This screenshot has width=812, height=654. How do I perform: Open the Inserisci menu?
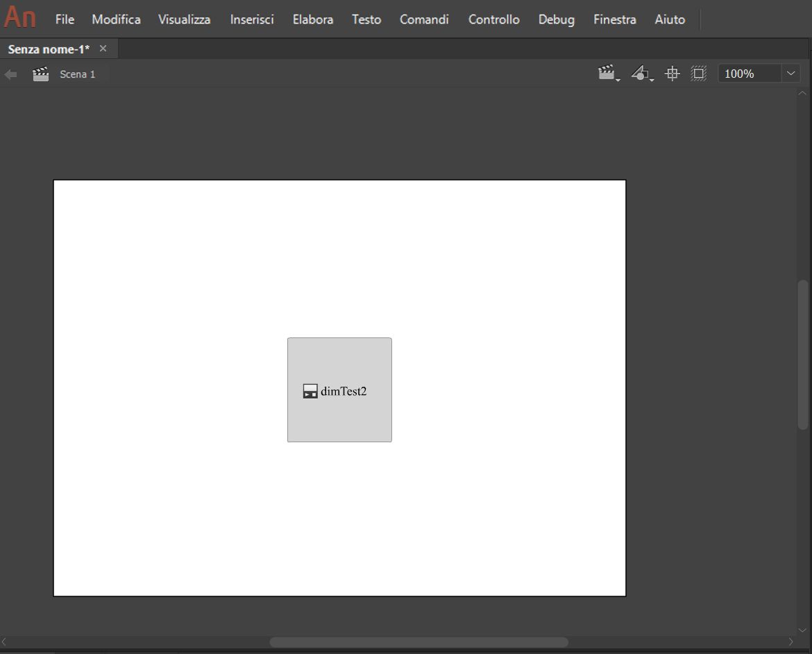251,19
